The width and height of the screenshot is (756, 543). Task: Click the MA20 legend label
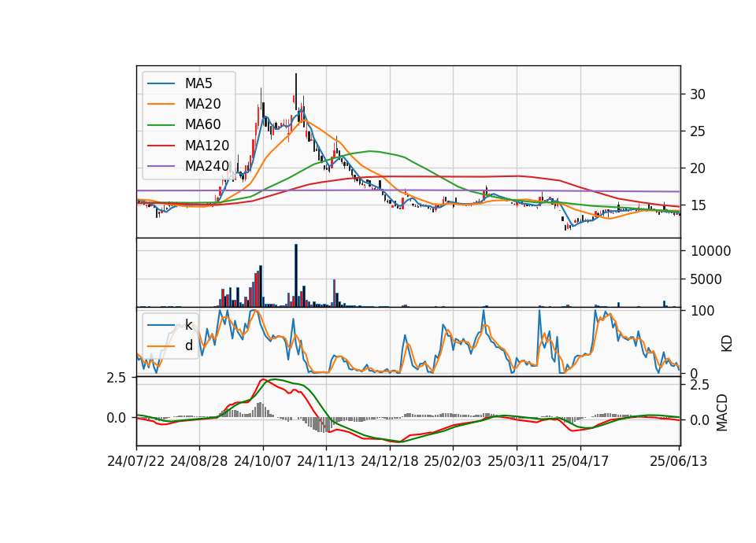coord(202,104)
